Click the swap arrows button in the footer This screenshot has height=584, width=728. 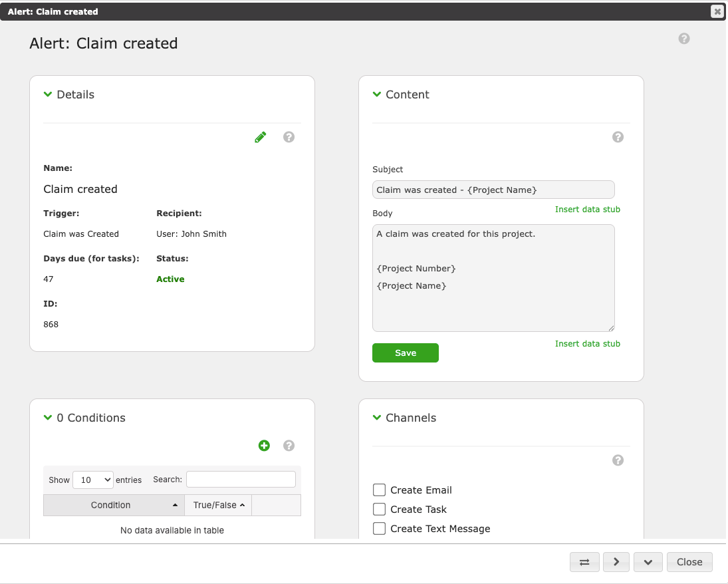(x=584, y=562)
